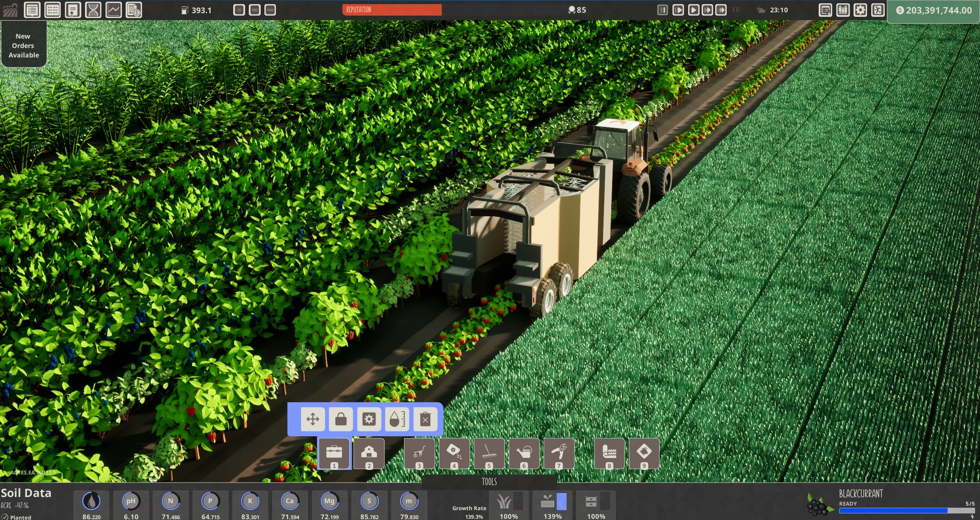Open the statistics graph panel
The height and width of the screenshot is (520, 980).
click(x=114, y=9)
